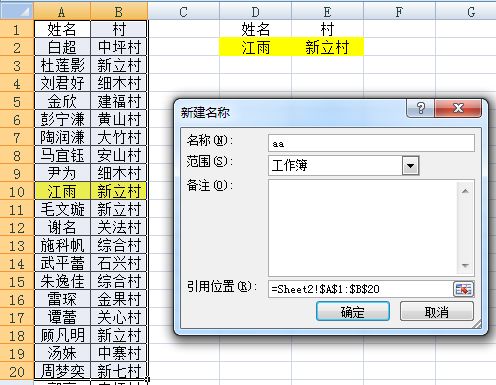496x385 pixels.
Task: Open the 范围 dropdown arrow
Action: click(410, 165)
